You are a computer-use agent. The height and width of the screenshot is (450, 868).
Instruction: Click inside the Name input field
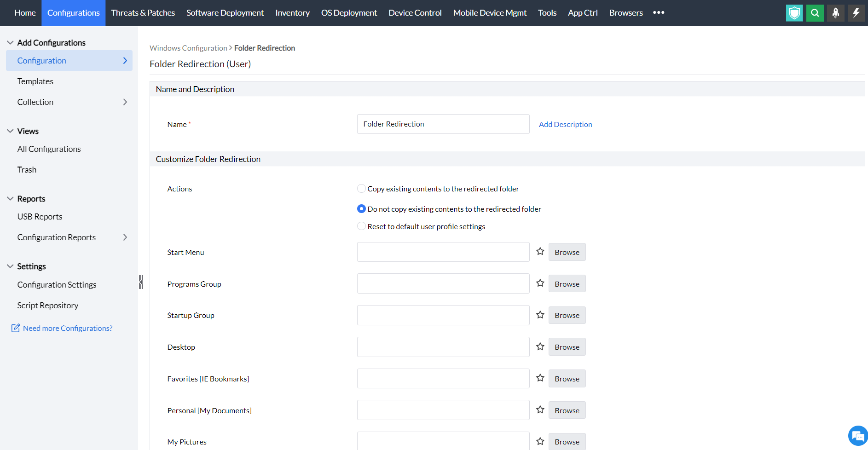[x=443, y=124]
